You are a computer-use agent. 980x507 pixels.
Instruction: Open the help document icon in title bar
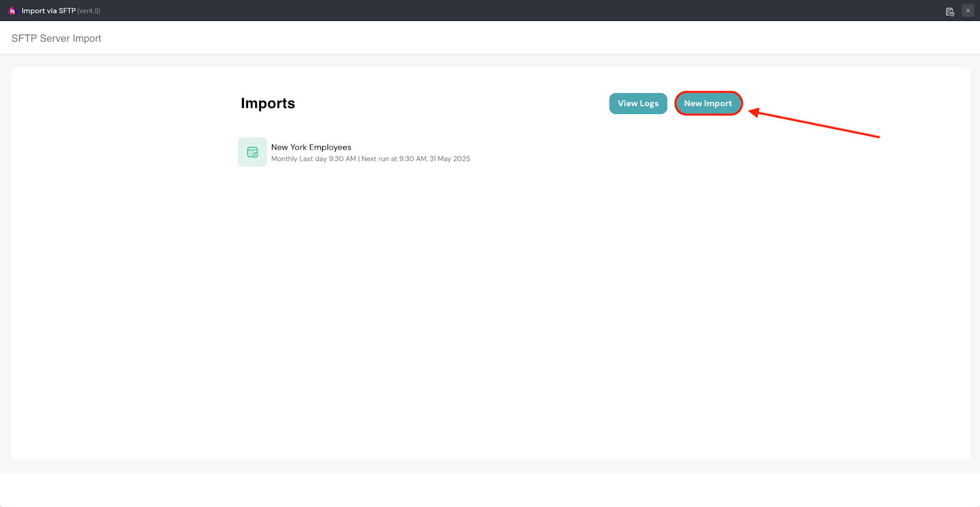(950, 11)
